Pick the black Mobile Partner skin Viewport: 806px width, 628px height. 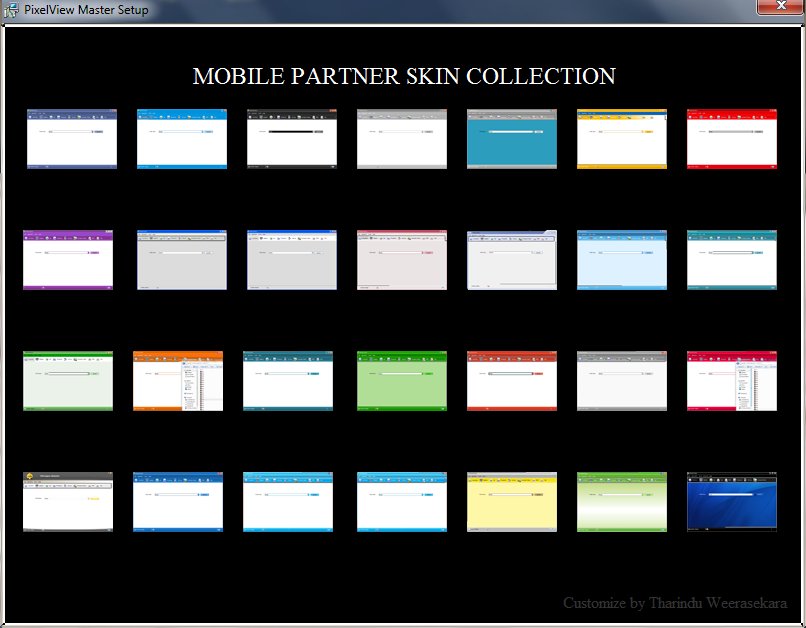click(x=291, y=137)
